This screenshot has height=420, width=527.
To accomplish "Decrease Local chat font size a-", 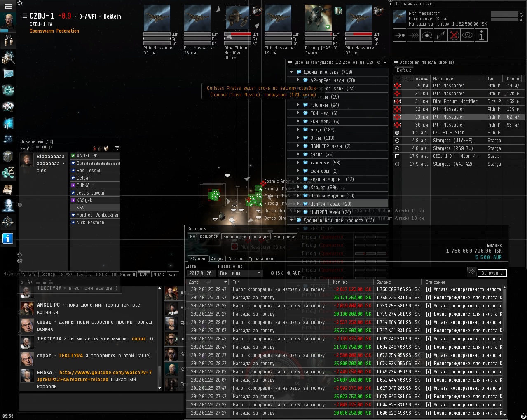I will [23, 148].
